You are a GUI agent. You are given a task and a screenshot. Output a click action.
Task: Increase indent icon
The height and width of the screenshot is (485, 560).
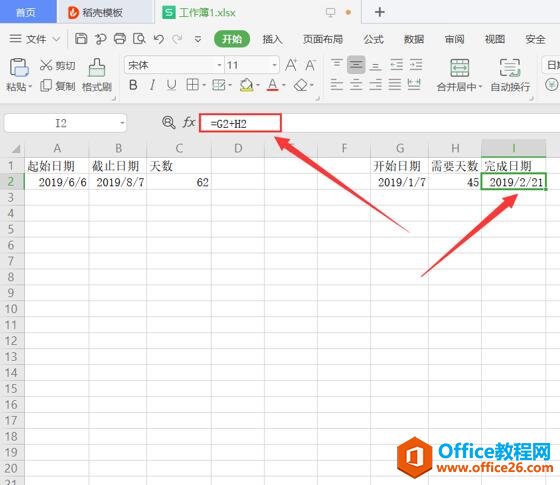tap(416, 65)
